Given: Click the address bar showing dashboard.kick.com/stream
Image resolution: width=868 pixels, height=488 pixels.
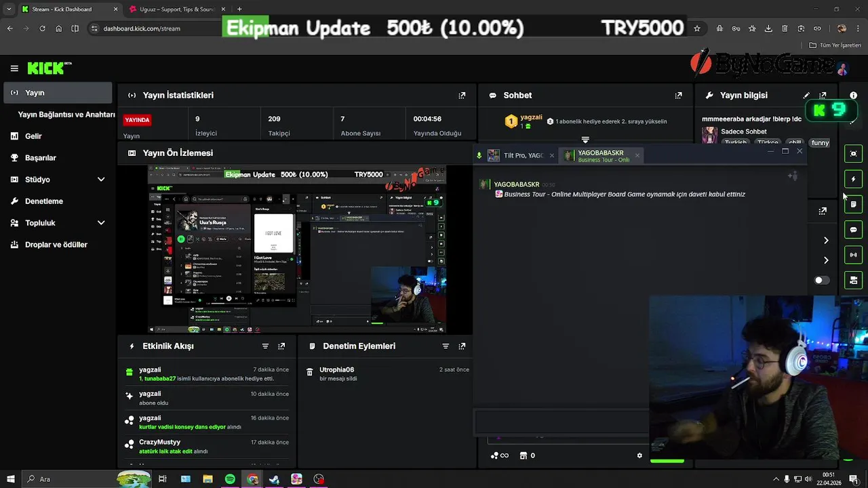Looking at the screenshot, I should 142,28.
